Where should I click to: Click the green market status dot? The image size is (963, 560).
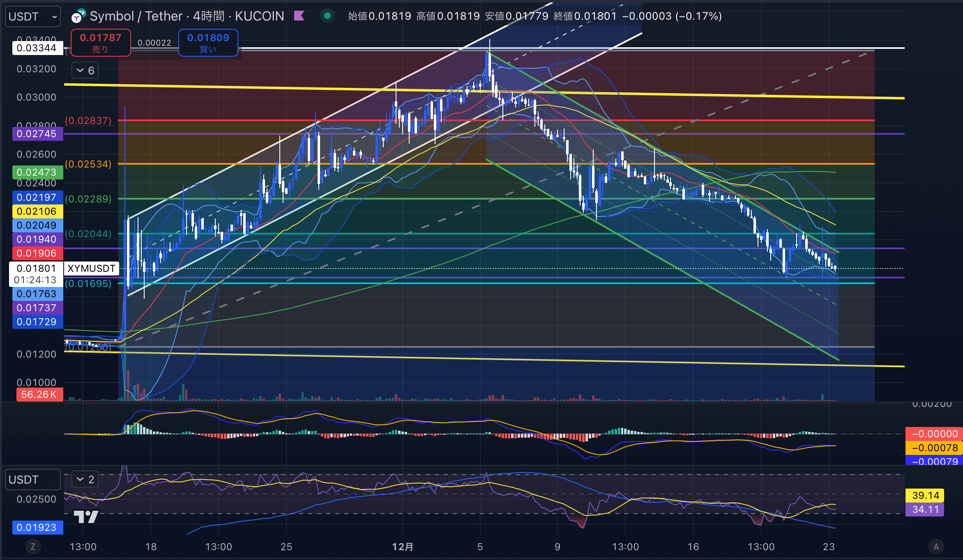tap(327, 16)
